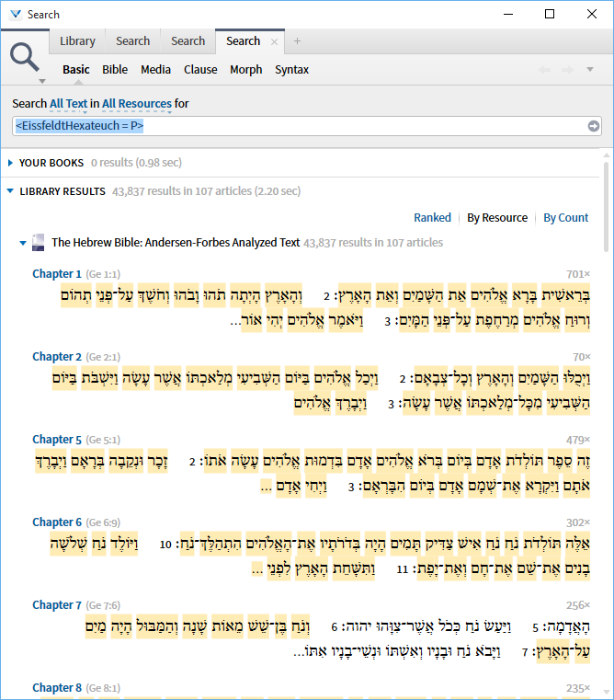Click the scrollbar up arrow
The width and height of the screenshot is (614, 700).
(x=606, y=155)
